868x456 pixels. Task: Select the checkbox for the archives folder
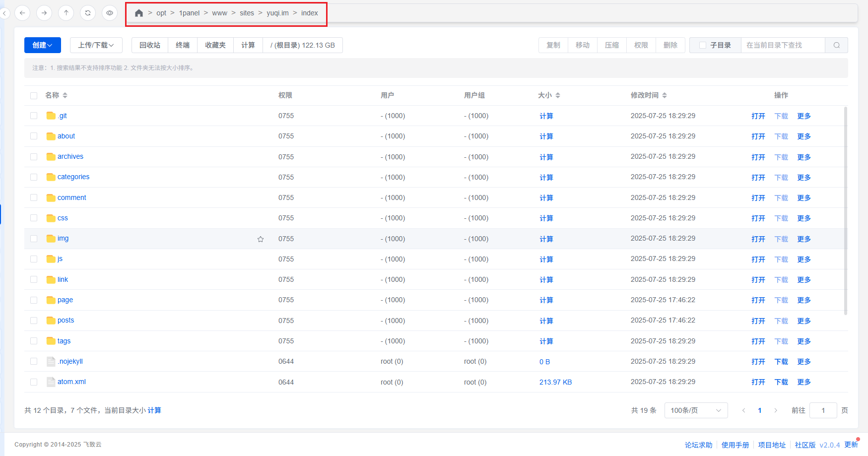tap(34, 157)
